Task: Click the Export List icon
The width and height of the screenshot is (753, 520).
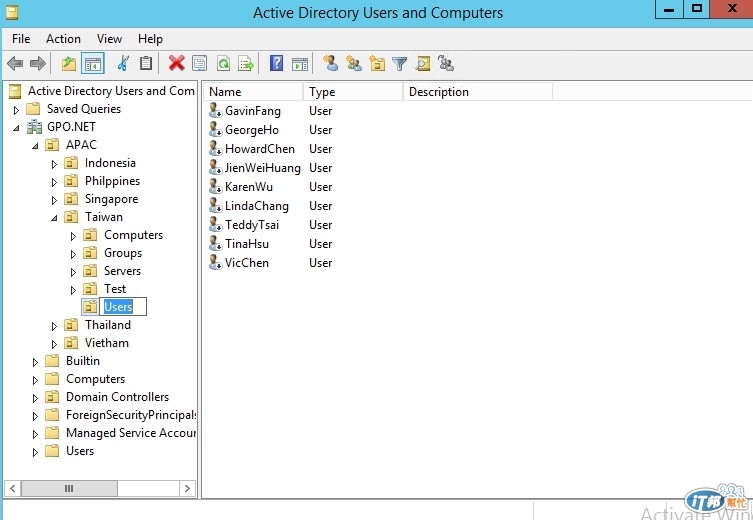Action: 246,63
